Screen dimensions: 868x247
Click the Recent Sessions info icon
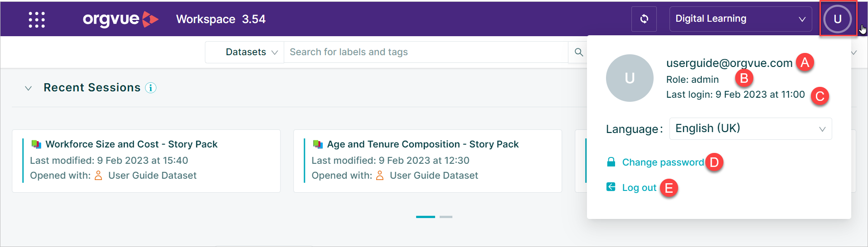pyautogui.click(x=150, y=88)
